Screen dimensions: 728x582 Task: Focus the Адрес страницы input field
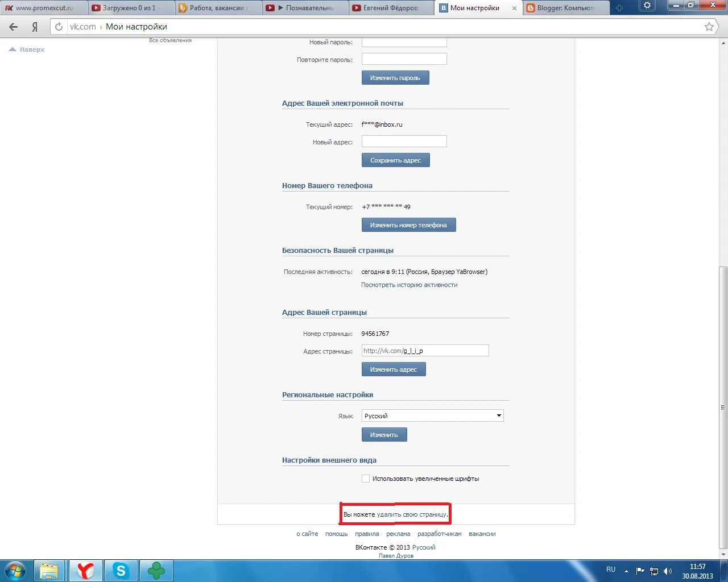pos(425,351)
